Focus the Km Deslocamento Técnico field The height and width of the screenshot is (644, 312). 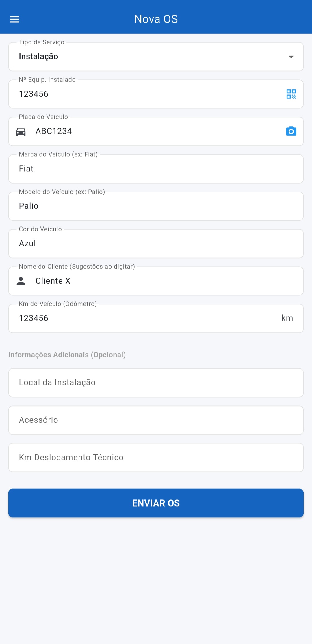(x=156, y=458)
